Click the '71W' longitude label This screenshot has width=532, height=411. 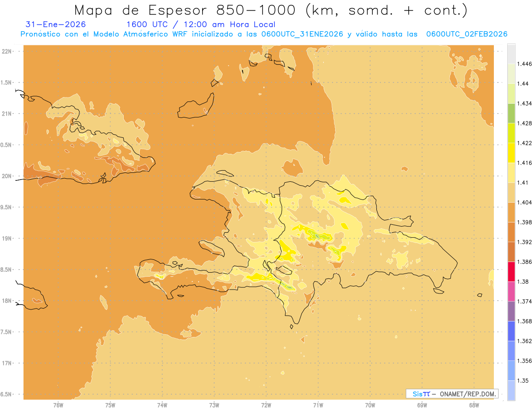point(318,405)
